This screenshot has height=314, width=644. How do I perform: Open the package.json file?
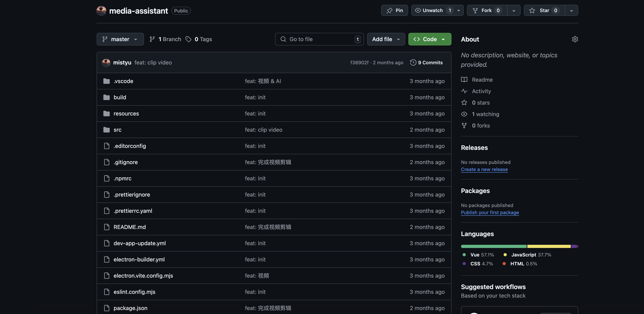tap(130, 308)
